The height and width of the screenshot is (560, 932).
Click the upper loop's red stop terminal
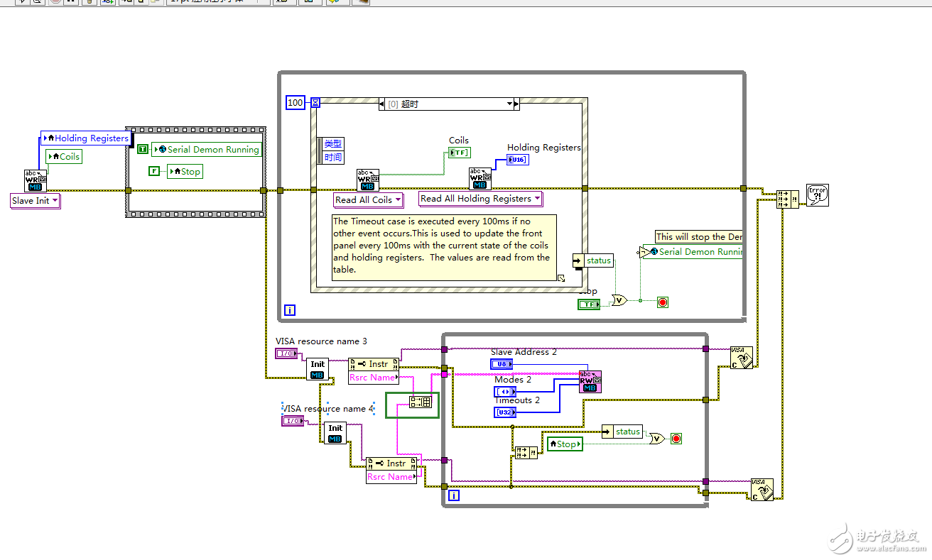pyautogui.click(x=662, y=302)
